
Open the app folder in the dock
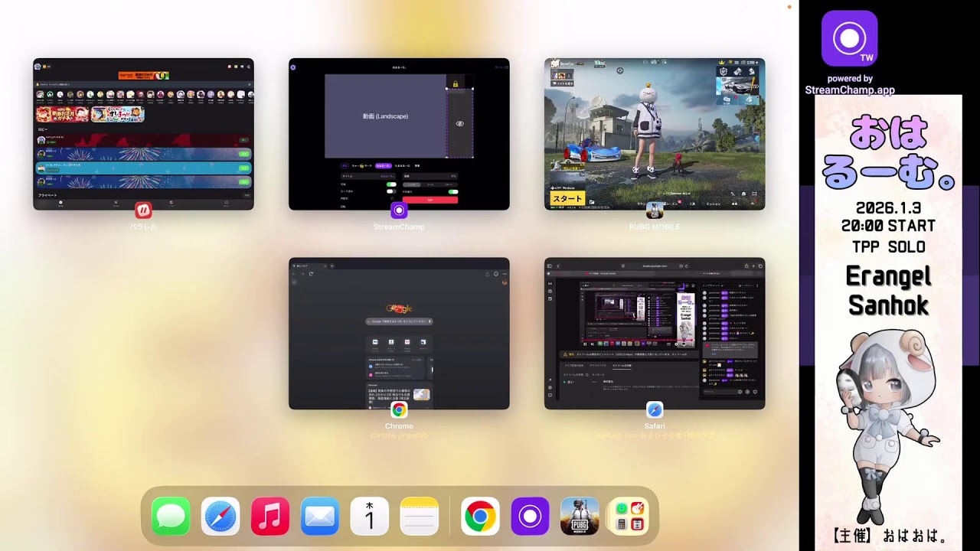tap(629, 516)
